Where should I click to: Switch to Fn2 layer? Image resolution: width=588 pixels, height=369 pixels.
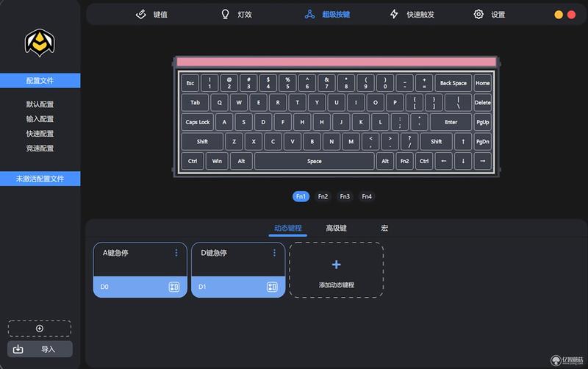[323, 196]
